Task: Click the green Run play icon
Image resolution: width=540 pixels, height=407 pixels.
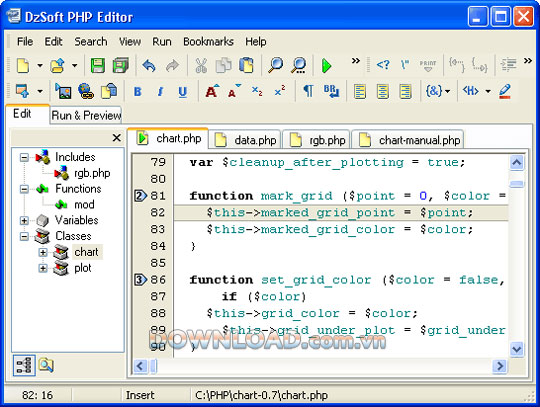Action: 326,65
